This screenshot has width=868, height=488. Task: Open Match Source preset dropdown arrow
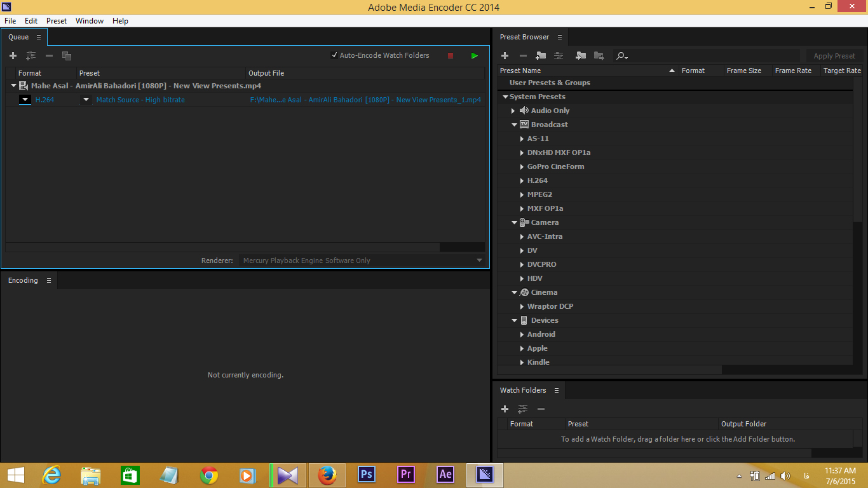click(x=86, y=100)
